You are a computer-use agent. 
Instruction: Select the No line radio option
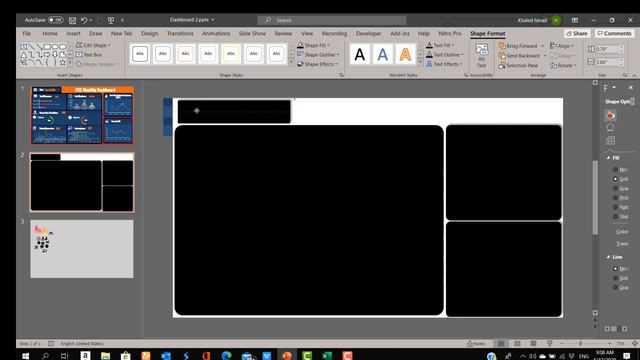click(616, 269)
